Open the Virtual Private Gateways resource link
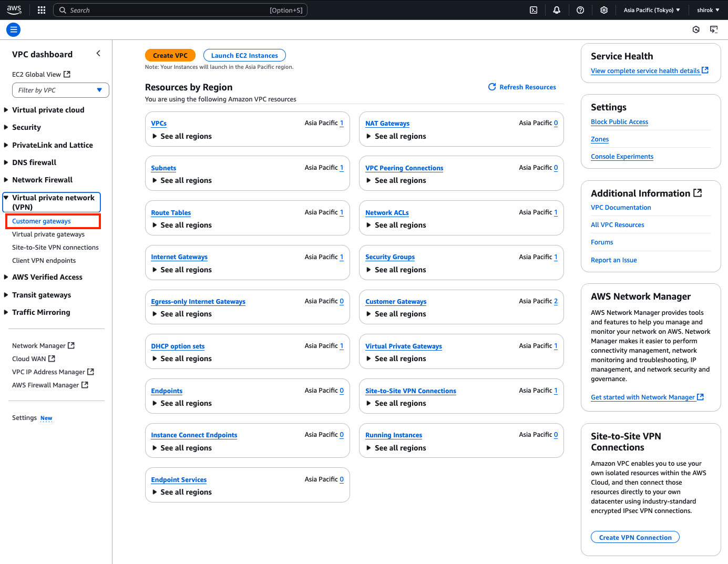This screenshot has height=564, width=728. click(404, 346)
